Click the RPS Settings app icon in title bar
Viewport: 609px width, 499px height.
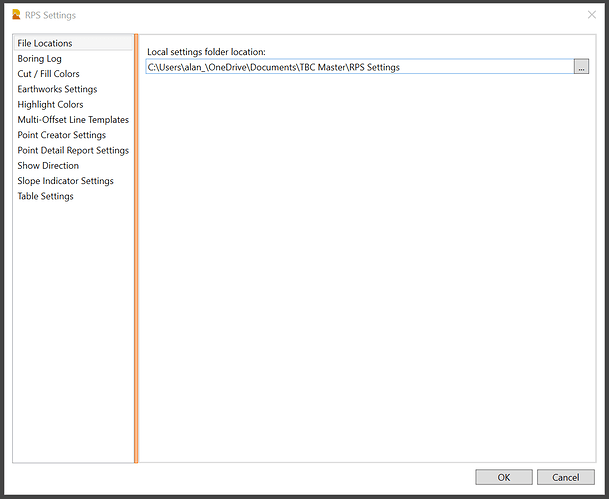click(x=15, y=15)
